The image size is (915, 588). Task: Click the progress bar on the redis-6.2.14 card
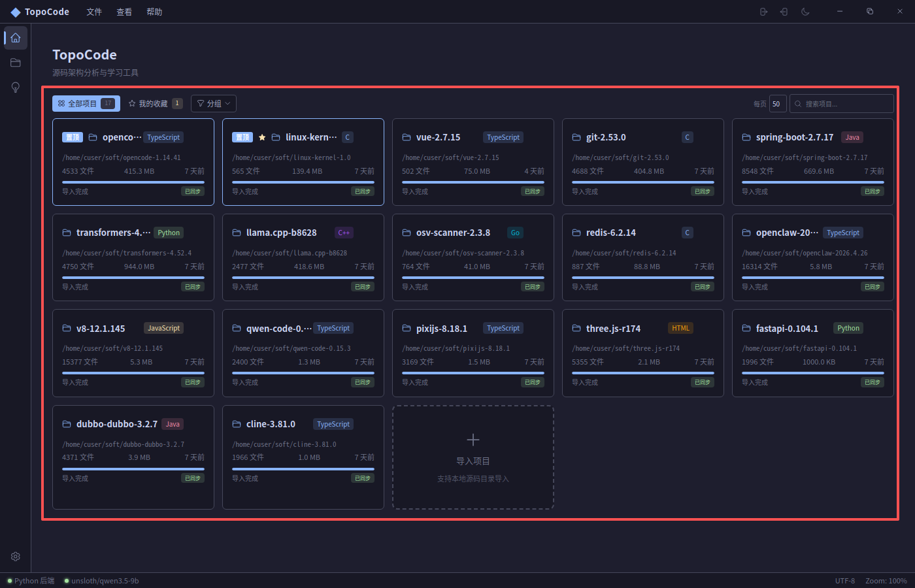[643, 278]
